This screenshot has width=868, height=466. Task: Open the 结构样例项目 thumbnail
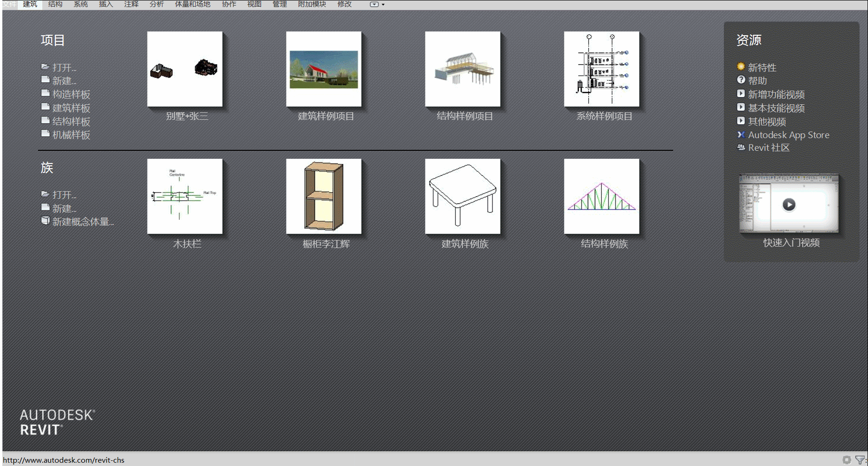click(463, 69)
